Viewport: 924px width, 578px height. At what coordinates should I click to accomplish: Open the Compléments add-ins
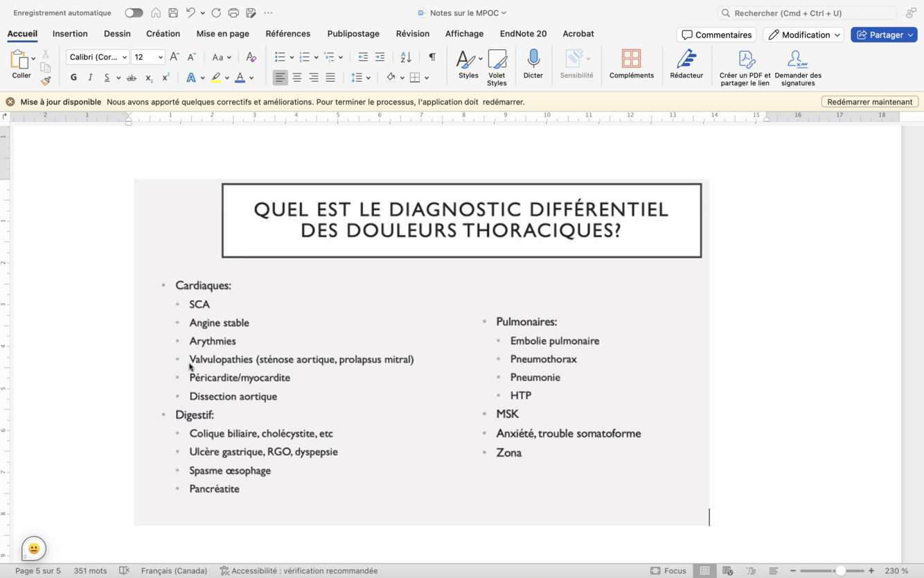point(631,64)
